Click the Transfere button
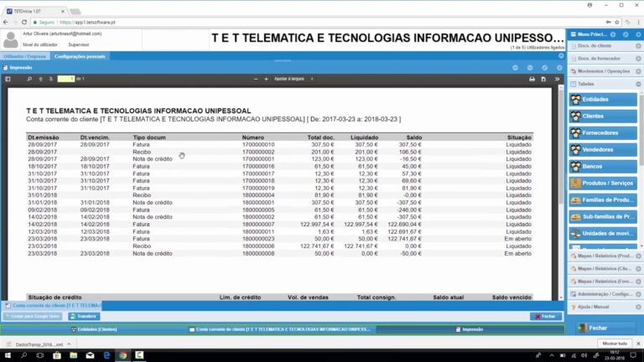Viewport: 644px width, 362px height. click(84, 317)
